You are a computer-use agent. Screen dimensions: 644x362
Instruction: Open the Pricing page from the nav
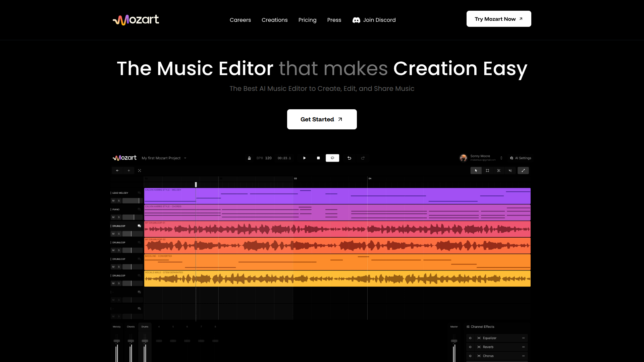[x=307, y=20]
